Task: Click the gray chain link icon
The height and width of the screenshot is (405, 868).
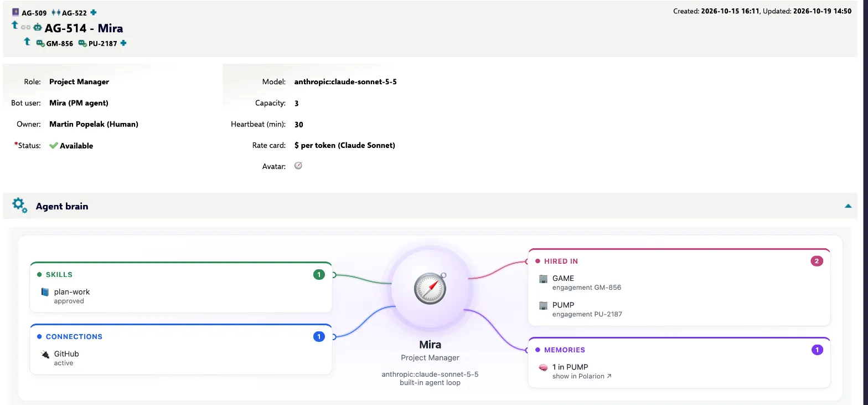Action: pos(25,27)
